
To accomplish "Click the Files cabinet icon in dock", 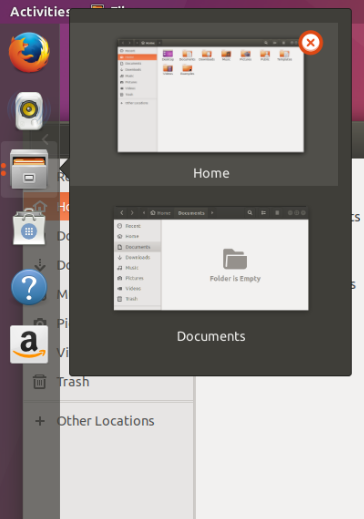I will 29,169.
